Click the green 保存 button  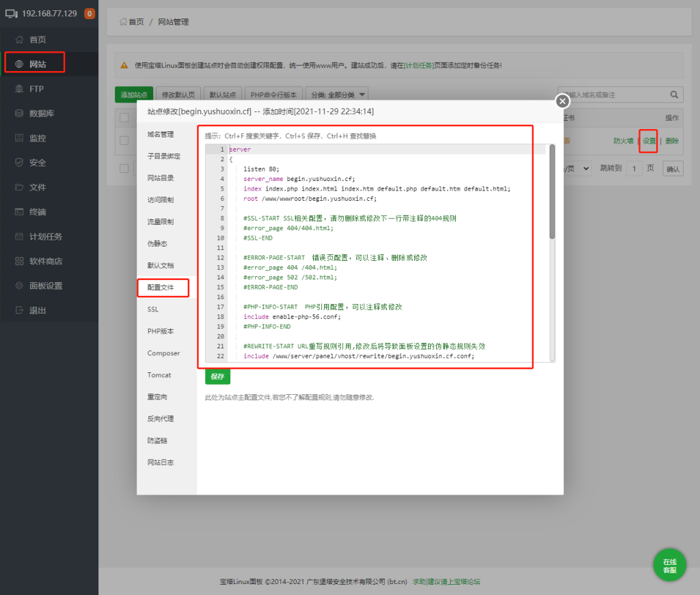pos(217,376)
